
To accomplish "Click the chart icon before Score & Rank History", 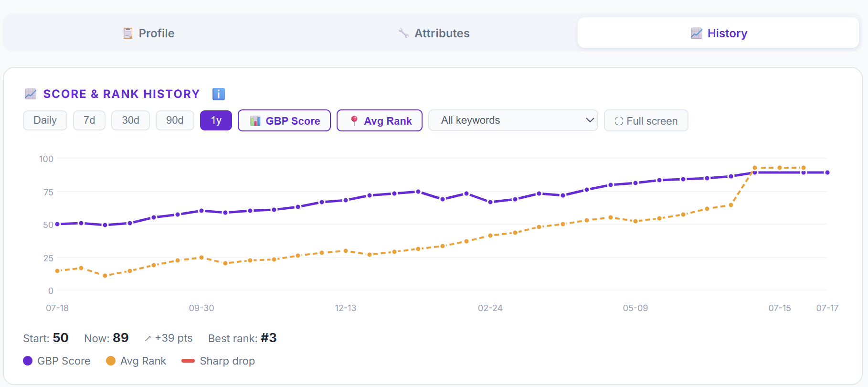I will [x=31, y=94].
